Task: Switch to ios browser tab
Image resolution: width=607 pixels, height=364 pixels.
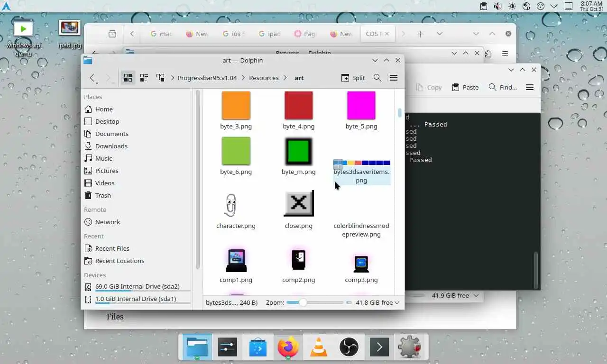Action: pos(233,34)
